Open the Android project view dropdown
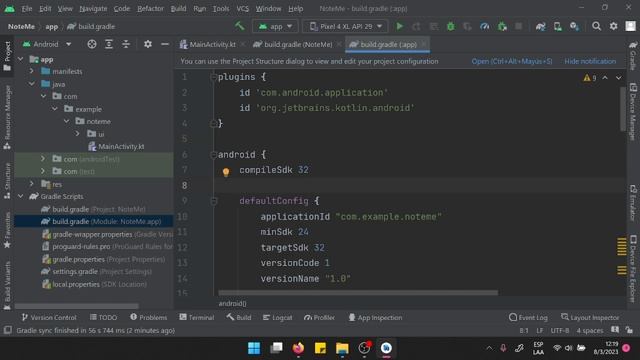Image resolution: width=640 pixels, height=360 pixels. click(47, 44)
